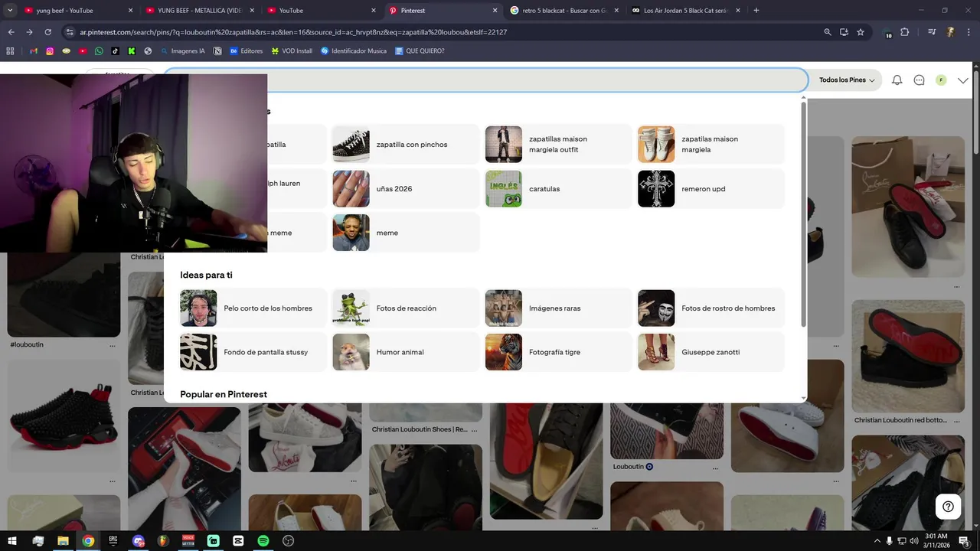Click the Popular en Pinterest heading
Image resolution: width=980 pixels, height=551 pixels.
click(224, 394)
